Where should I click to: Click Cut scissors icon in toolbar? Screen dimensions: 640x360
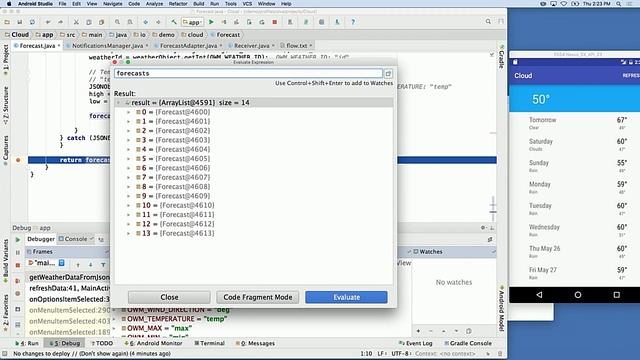click(76, 22)
